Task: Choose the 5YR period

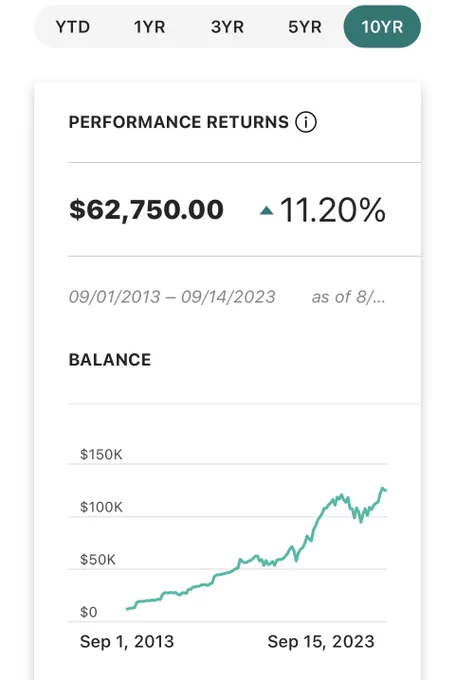Action: [x=305, y=27]
